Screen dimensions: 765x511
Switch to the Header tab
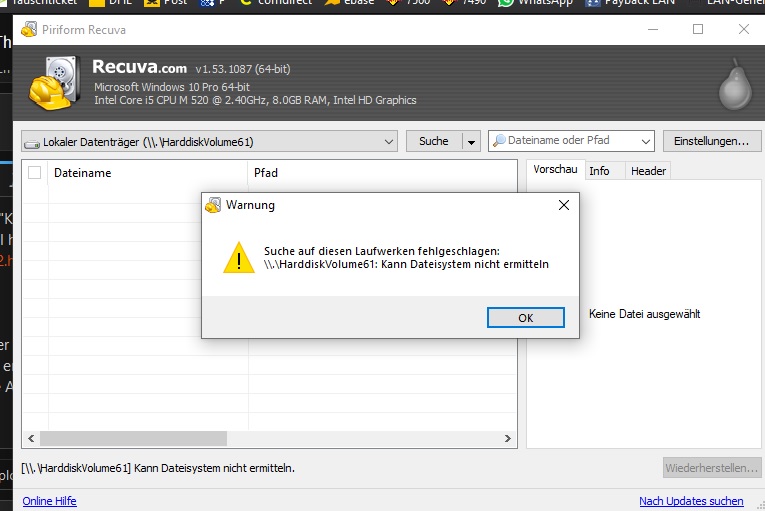(x=648, y=171)
